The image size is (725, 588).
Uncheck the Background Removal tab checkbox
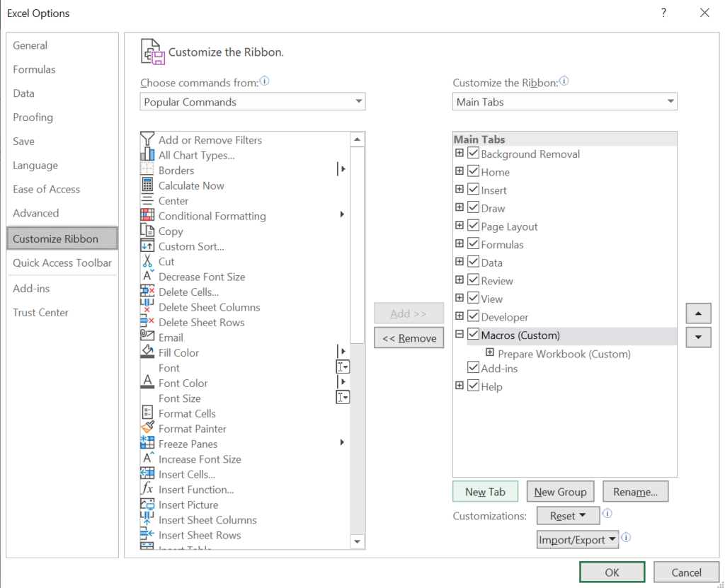click(473, 153)
